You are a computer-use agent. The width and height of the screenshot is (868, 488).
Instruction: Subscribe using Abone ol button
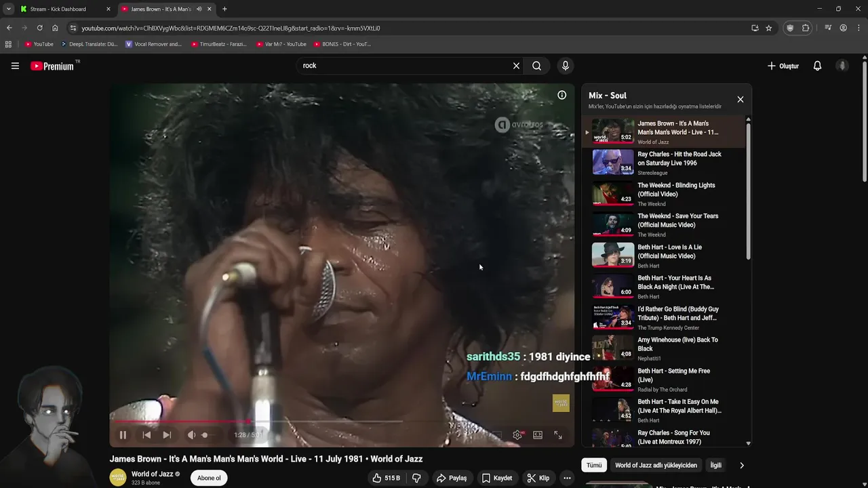coord(209,478)
